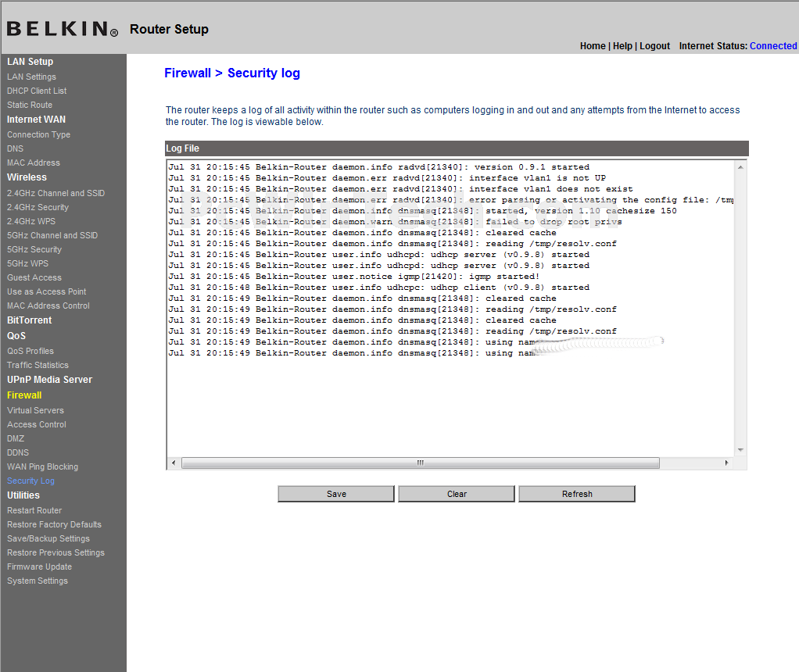799x672 pixels.
Task: Click the log's scroll up arrow
Action: pyautogui.click(x=740, y=167)
